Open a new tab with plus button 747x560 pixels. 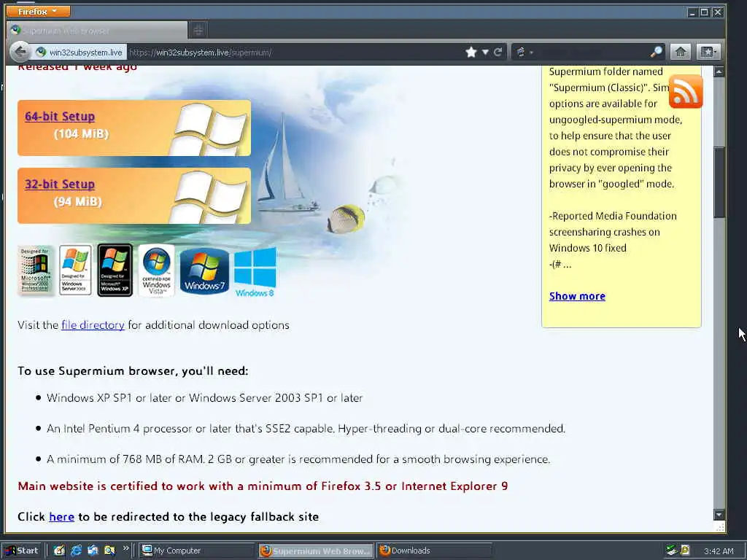pos(198,31)
